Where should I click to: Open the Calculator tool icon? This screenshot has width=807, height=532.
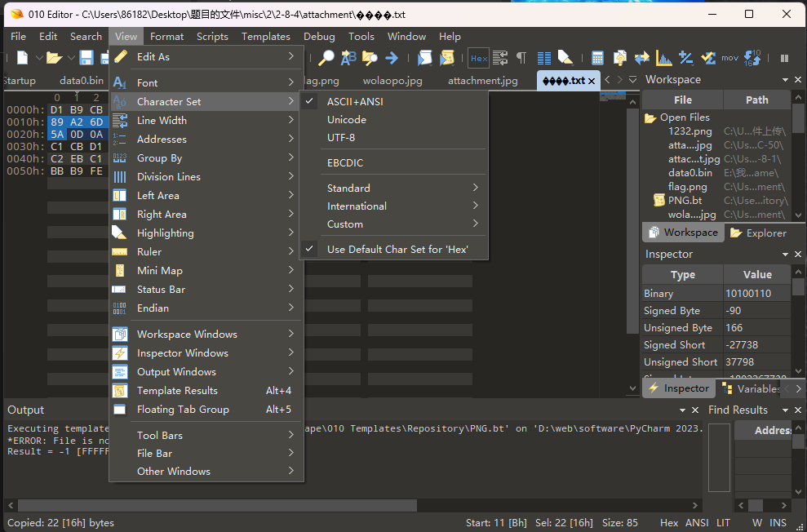click(597, 58)
